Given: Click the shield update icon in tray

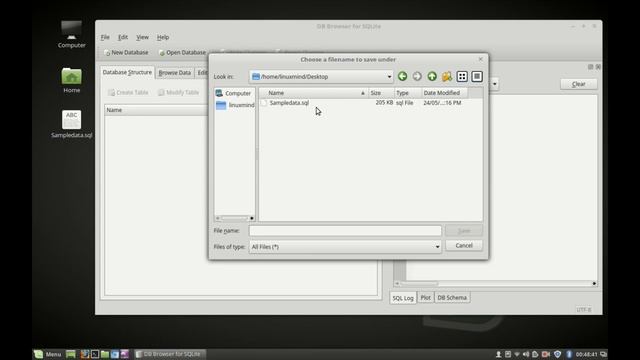Looking at the screenshot, I should pos(557,354).
